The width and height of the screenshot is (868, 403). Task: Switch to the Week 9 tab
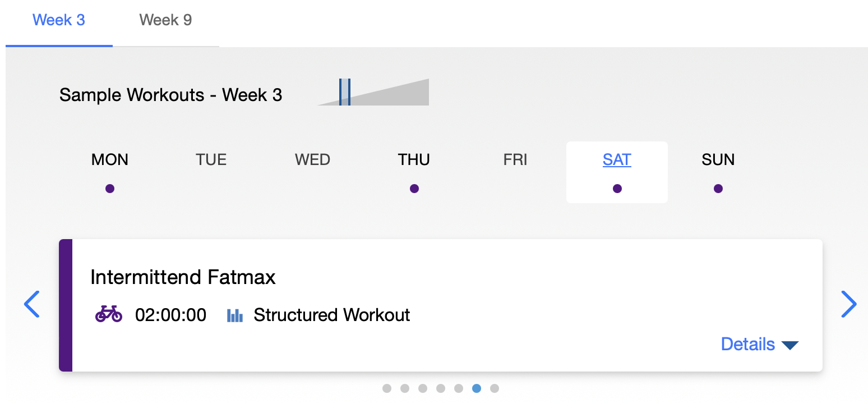[165, 20]
